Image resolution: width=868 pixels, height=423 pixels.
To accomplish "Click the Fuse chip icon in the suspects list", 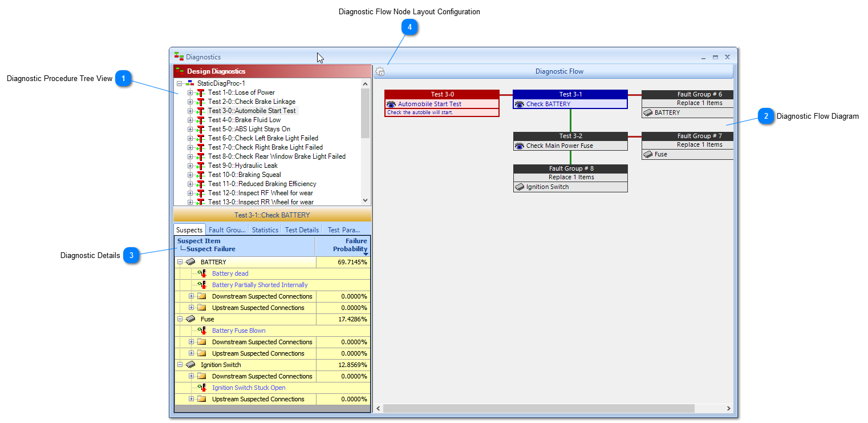I will click(190, 319).
